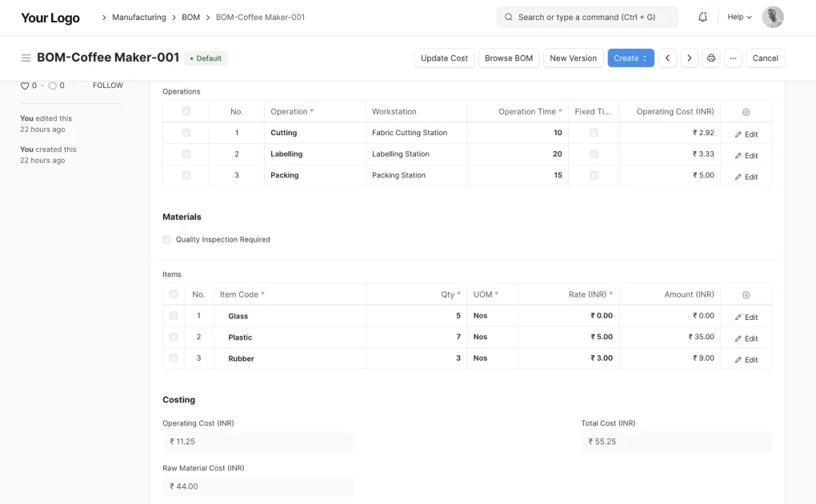Open Items table settings gear
Screen dimensions: 816x504
coord(746,295)
